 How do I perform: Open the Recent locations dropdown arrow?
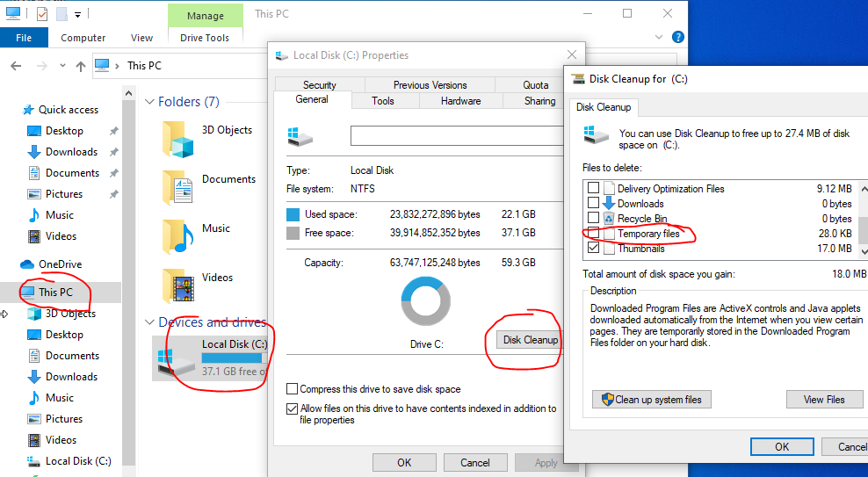click(x=62, y=66)
